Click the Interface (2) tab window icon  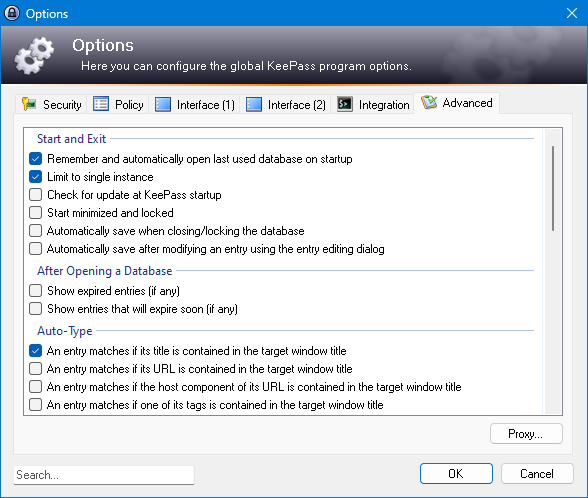[254, 104]
